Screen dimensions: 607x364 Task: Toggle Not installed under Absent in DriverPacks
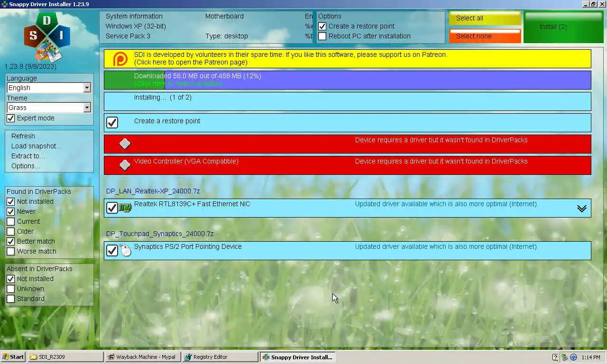coord(11,279)
